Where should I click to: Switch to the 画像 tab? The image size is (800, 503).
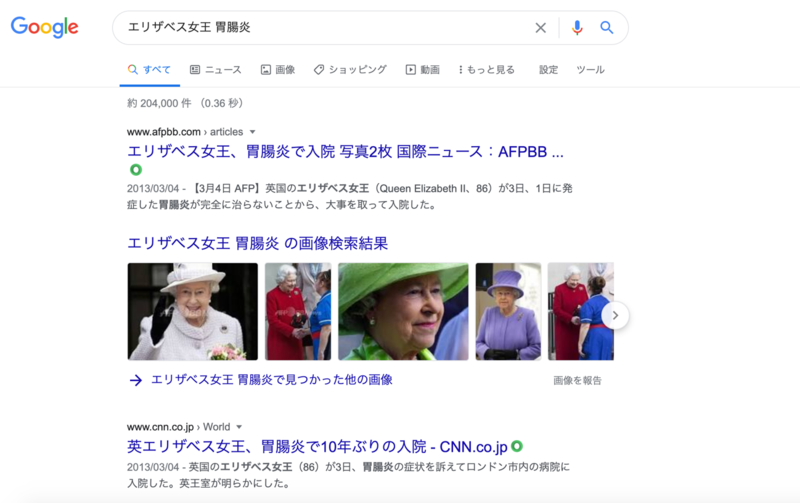pos(278,69)
